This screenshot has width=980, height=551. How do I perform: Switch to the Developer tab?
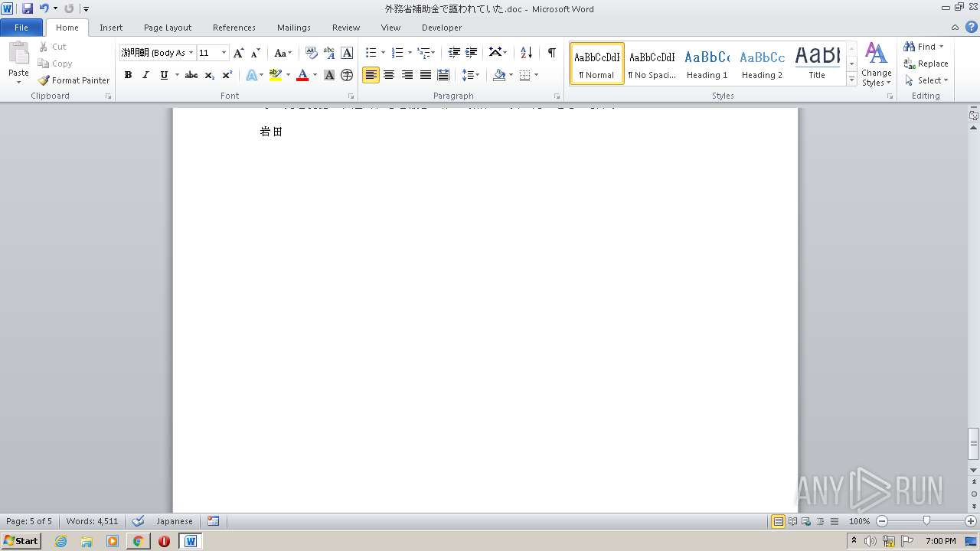[442, 27]
